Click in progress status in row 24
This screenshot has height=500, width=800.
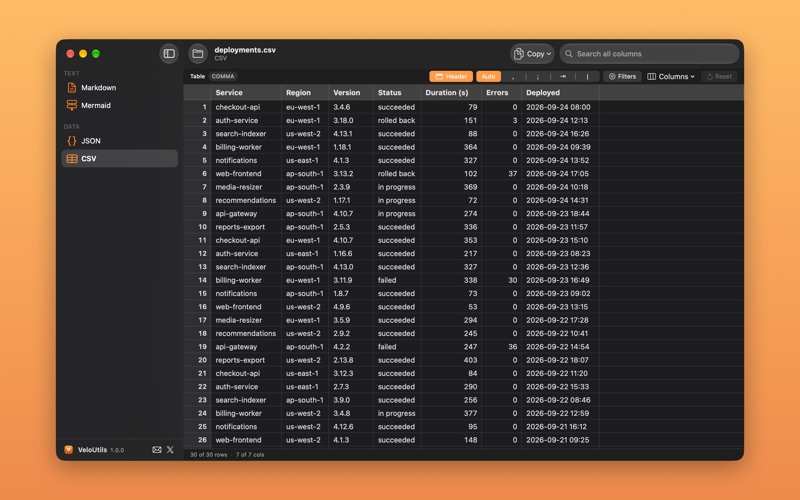(397, 413)
